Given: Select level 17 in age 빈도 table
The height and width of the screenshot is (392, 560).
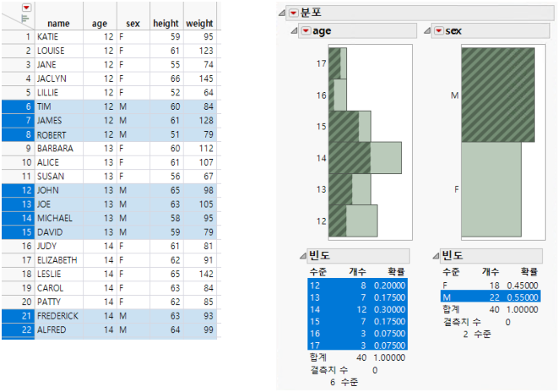Looking at the screenshot, I should pos(357,346).
